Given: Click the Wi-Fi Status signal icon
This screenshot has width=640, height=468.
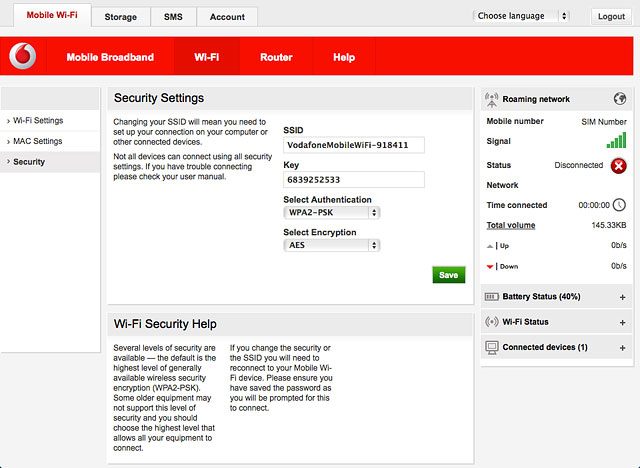Looking at the screenshot, I should click(491, 322).
